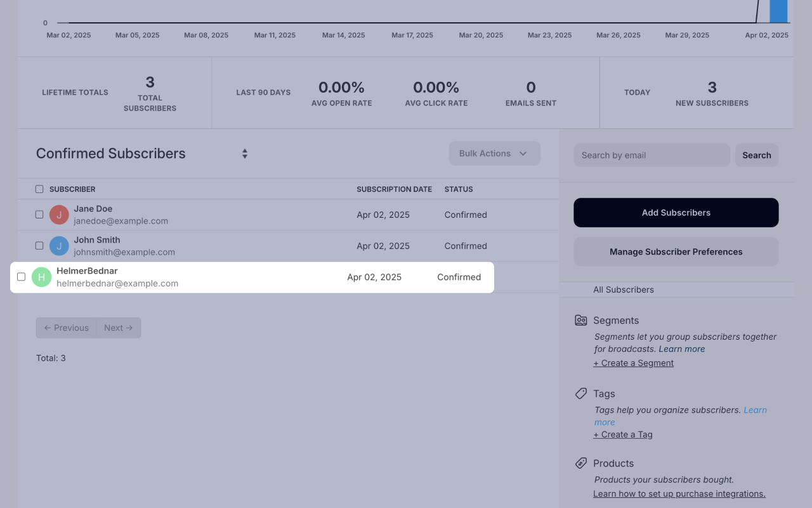This screenshot has width=812, height=508.
Task: Open Manage Subscriber Preferences
Action: click(x=676, y=251)
